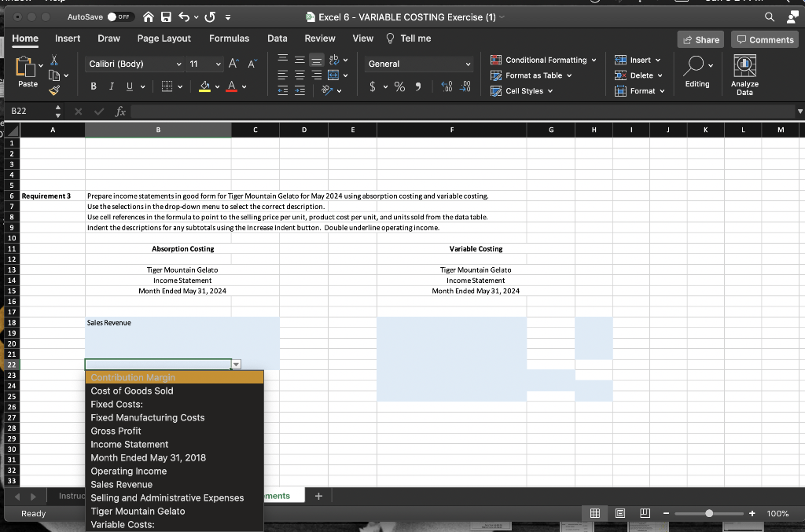Open Analyze Data tool

click(744, 75)
